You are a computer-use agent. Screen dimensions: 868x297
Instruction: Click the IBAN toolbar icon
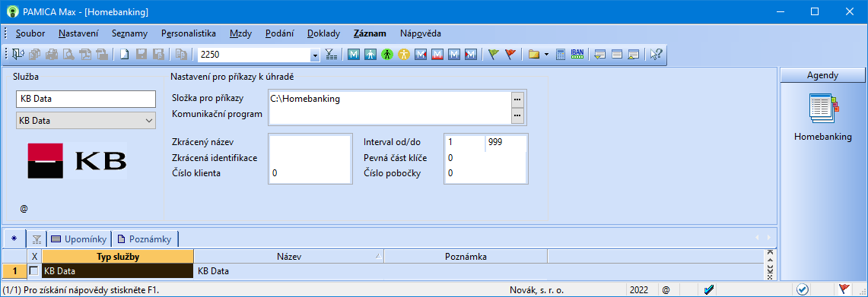point(577,54)
